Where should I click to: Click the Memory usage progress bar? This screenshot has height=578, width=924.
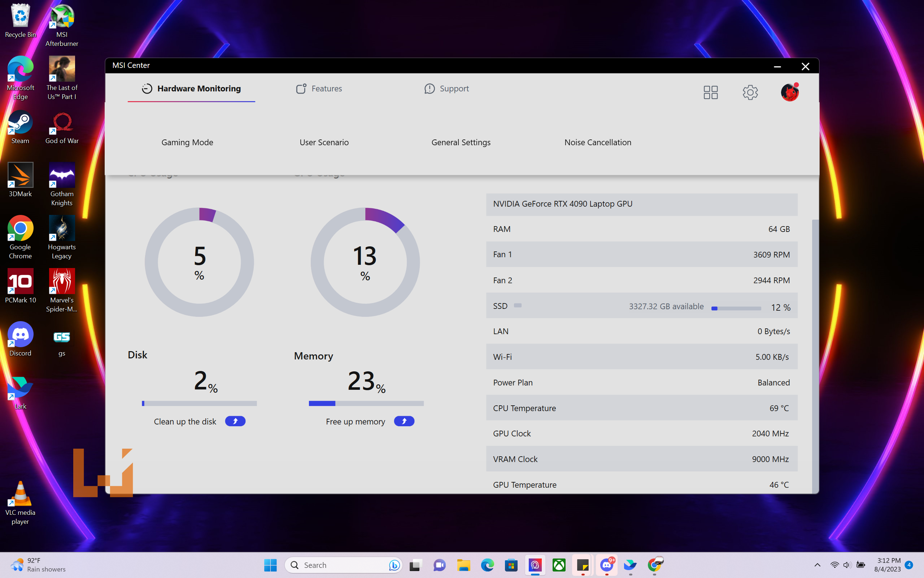366,403
